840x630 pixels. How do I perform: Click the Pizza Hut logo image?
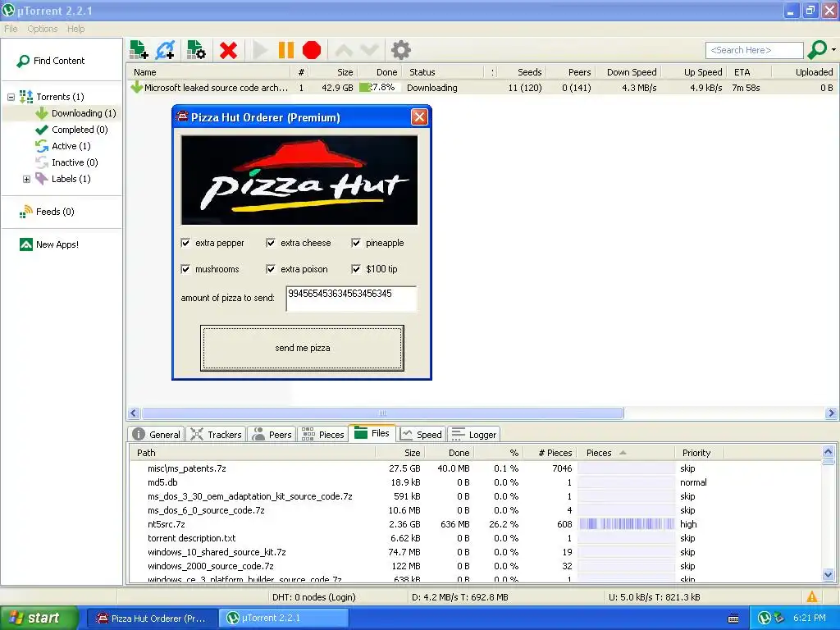[299, 180]
